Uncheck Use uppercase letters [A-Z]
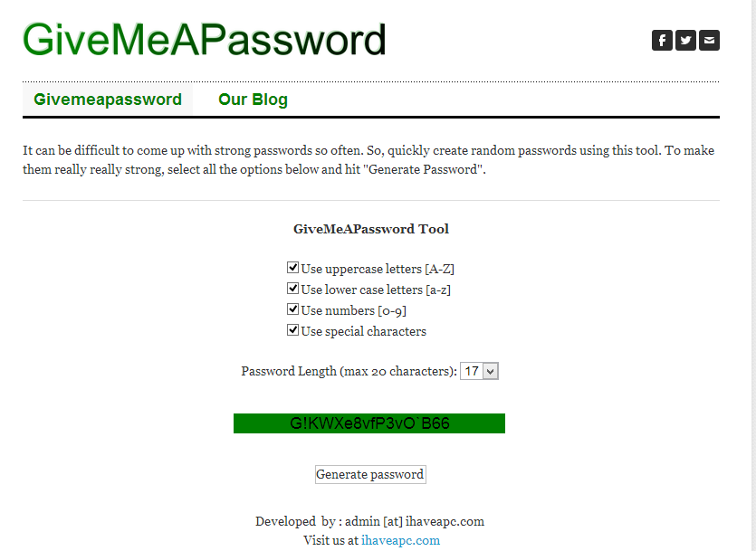The image size is (756, 551). click(x=292, y=267)
